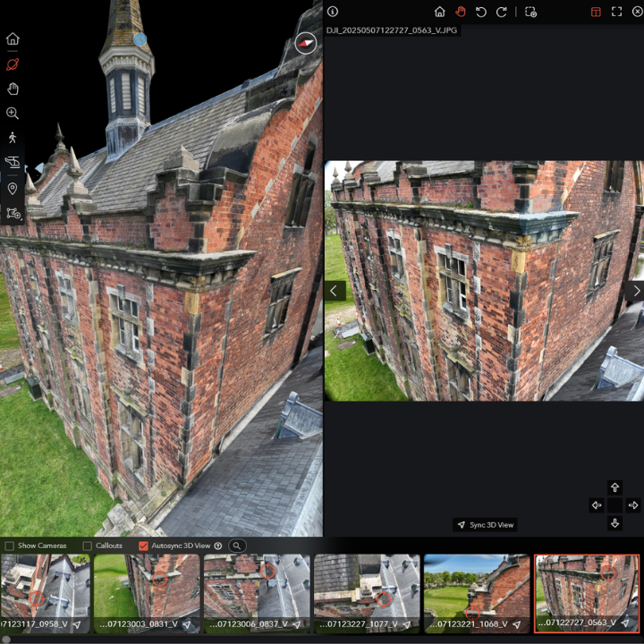Click navigate arrow on 1068_V thumbnail
This screenshot has height=644, width=644.
(x=517, y=624)
